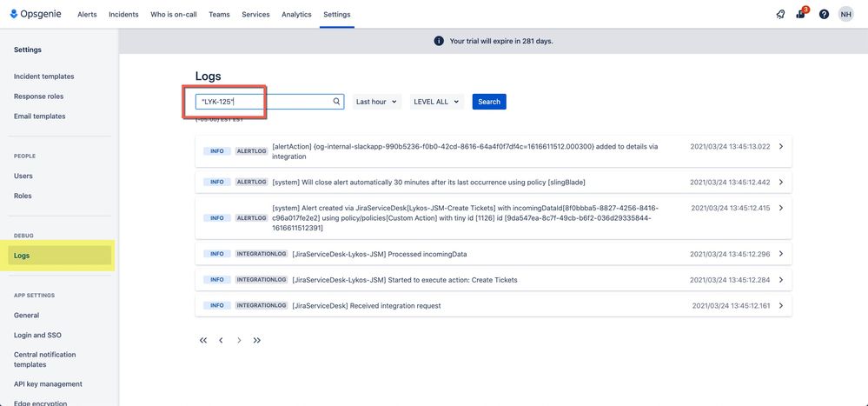Click ALERTLOG badge on 'Will close alert' entry
868x406 pixels.
click(x=252, y=182)
